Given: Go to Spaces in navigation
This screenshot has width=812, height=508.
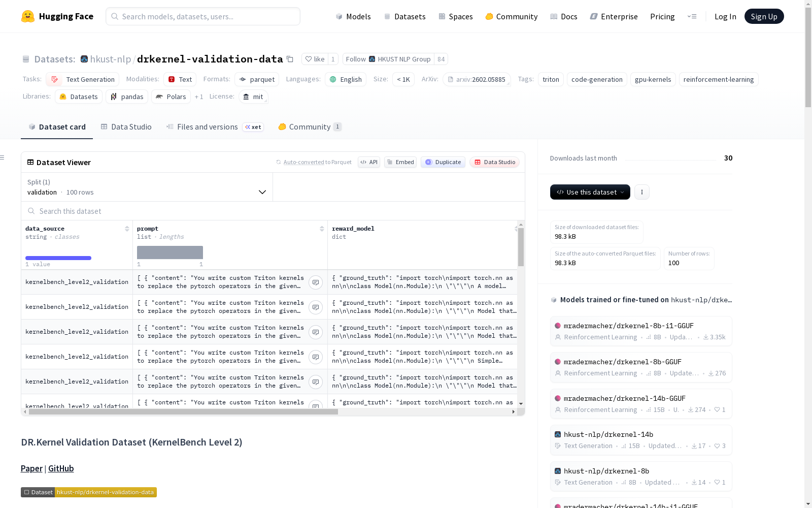Looking at the screenshot, I should click(x=455, y=16).
